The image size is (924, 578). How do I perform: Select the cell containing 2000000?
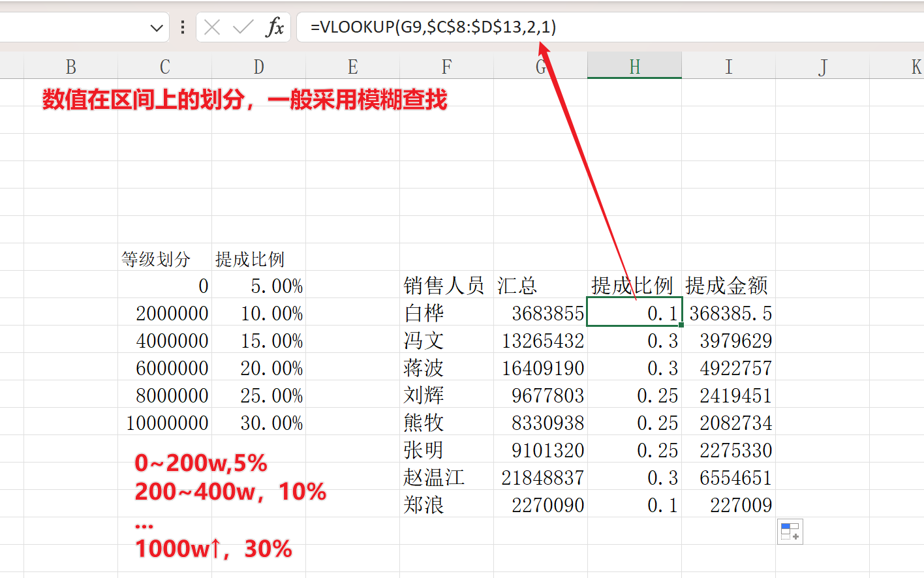coord(164,313)
